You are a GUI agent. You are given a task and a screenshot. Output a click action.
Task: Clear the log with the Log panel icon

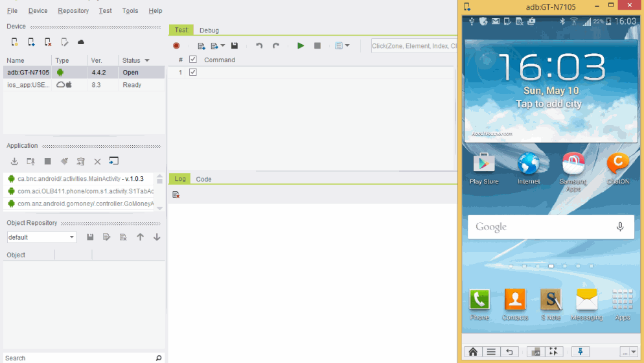point(176,194)
